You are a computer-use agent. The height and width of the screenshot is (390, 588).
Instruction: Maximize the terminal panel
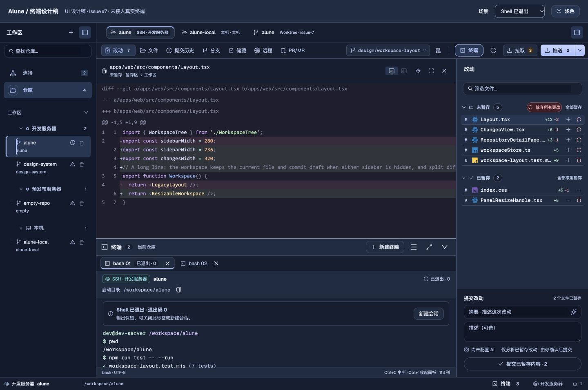(x=429, y=247)
